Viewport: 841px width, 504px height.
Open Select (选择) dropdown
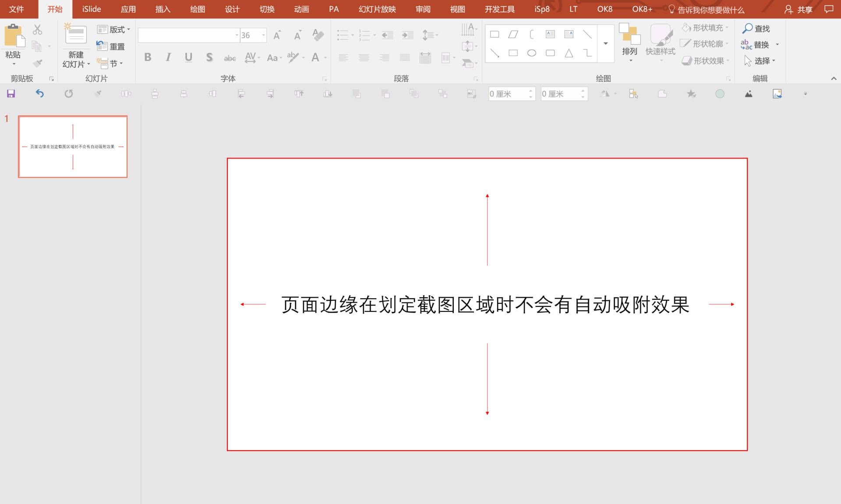760,61
